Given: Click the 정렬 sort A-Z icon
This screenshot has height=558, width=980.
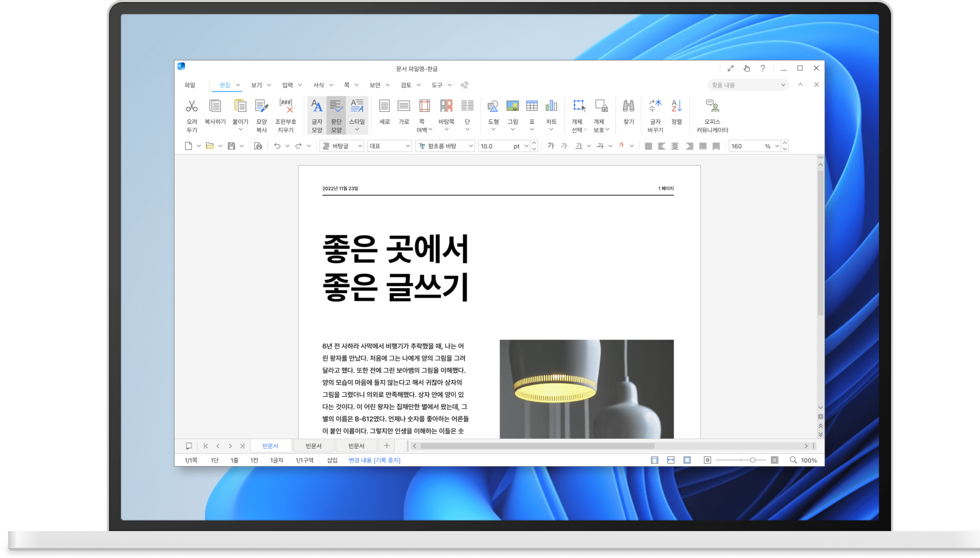Looking at the screenshot, I should pyautogui.click(x=676, y=106).
